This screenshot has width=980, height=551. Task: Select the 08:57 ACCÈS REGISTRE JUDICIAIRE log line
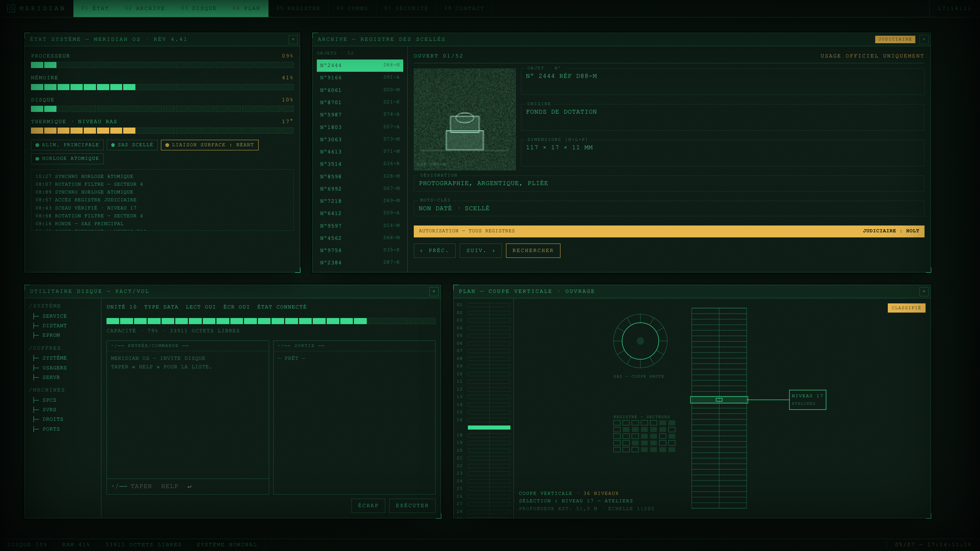point(86,200)
